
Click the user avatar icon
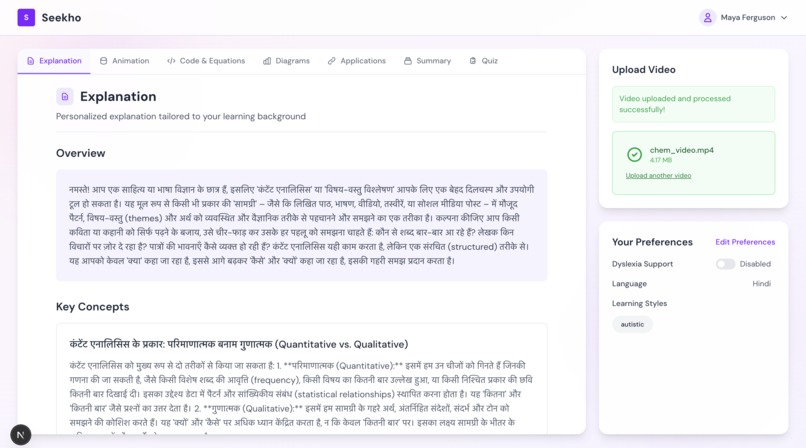click(707, 17)
